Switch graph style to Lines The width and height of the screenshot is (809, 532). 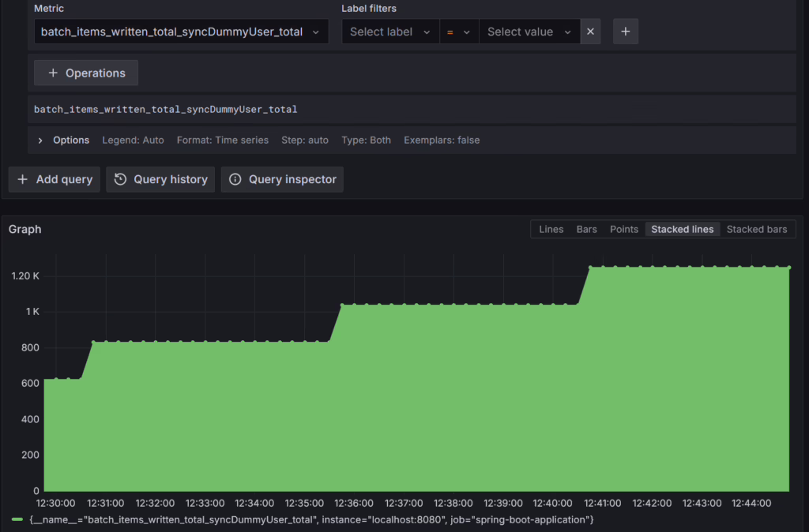pos(551,230)
